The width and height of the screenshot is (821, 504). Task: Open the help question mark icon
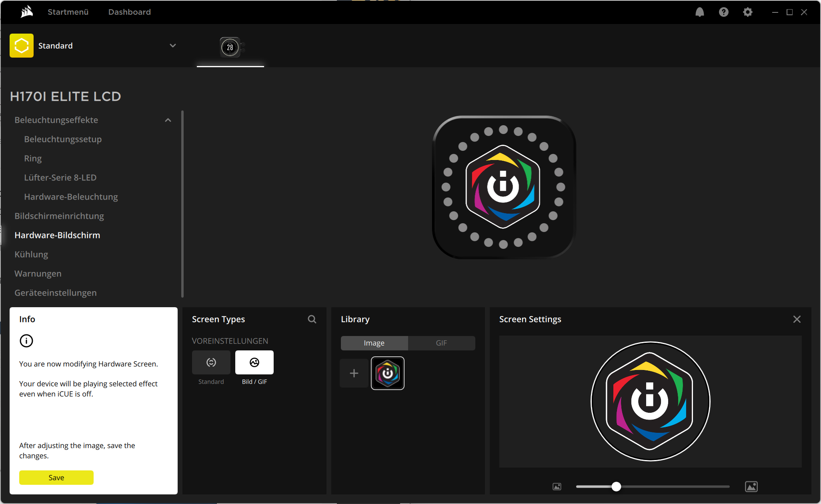[x=723, y=12]
